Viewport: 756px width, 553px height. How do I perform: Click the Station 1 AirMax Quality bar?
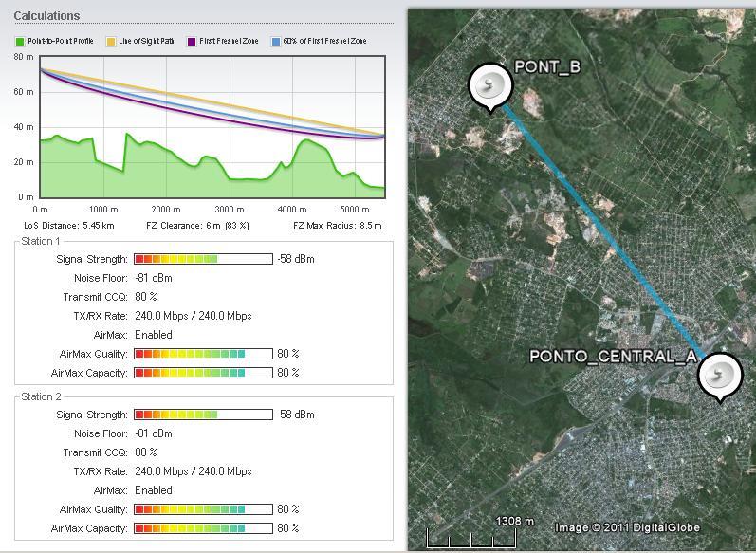click(203, 354)
